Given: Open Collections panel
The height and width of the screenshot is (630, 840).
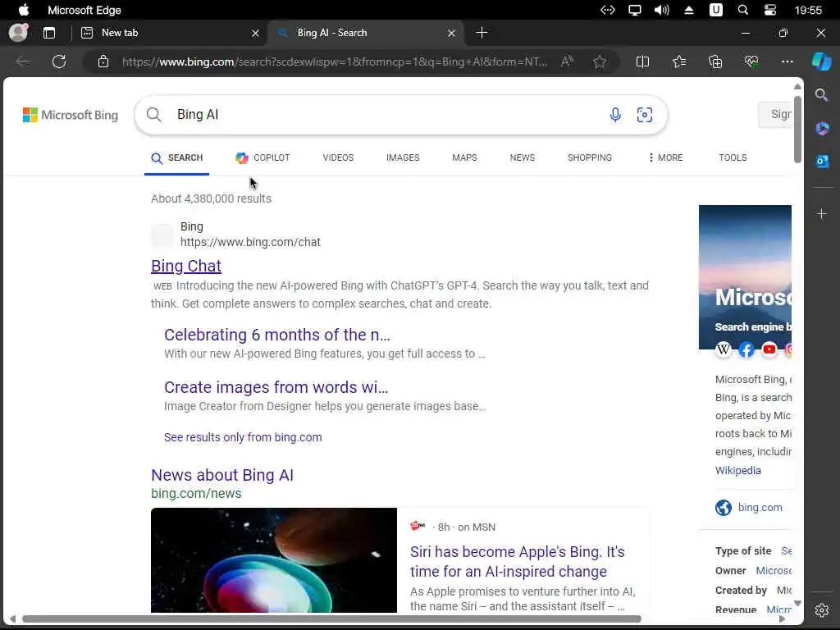Looking at the screenshot, I should pos(715,62).
